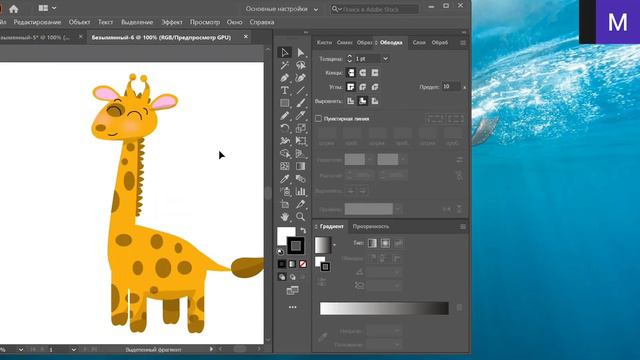Viewport: 640px width, 360px height.
Task: Reset to default fill and stroke
Action: 280,252
